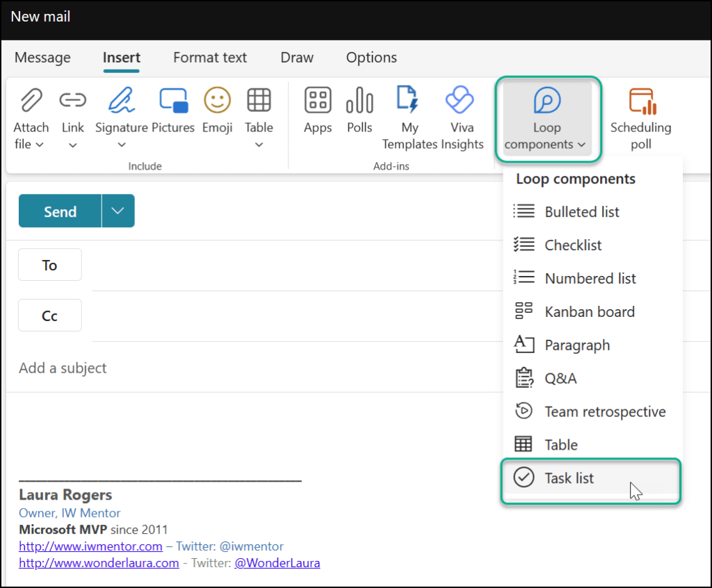Click the Send button

pos(59,211)
